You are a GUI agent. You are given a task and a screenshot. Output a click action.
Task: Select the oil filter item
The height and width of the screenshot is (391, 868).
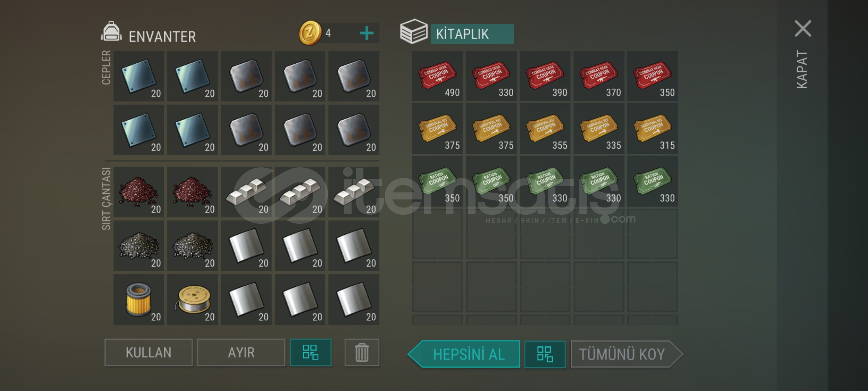click(x=139, y=299)
